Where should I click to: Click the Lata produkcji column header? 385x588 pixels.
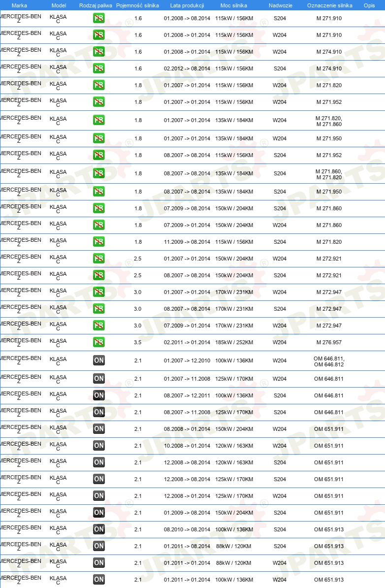(x=187, y=5)
